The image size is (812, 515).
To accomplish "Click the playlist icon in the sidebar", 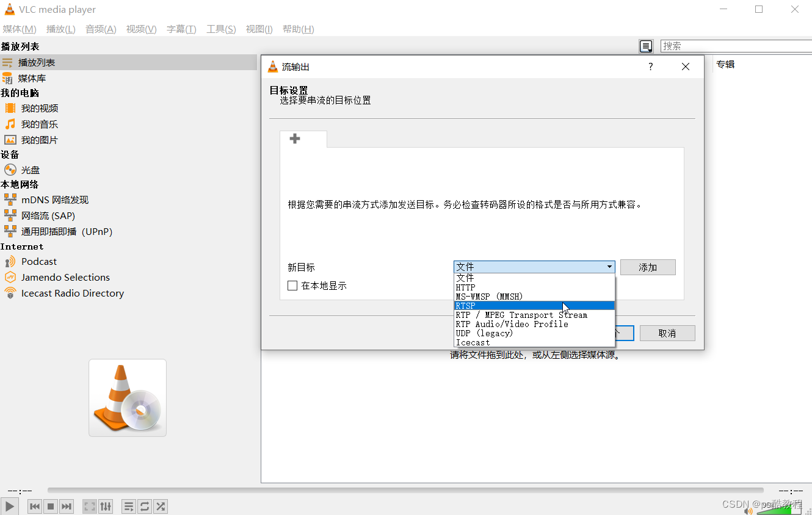I will [7, 63].
